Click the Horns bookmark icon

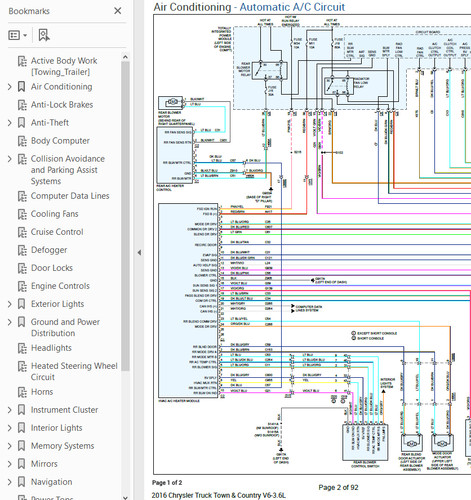pos(22,392)
